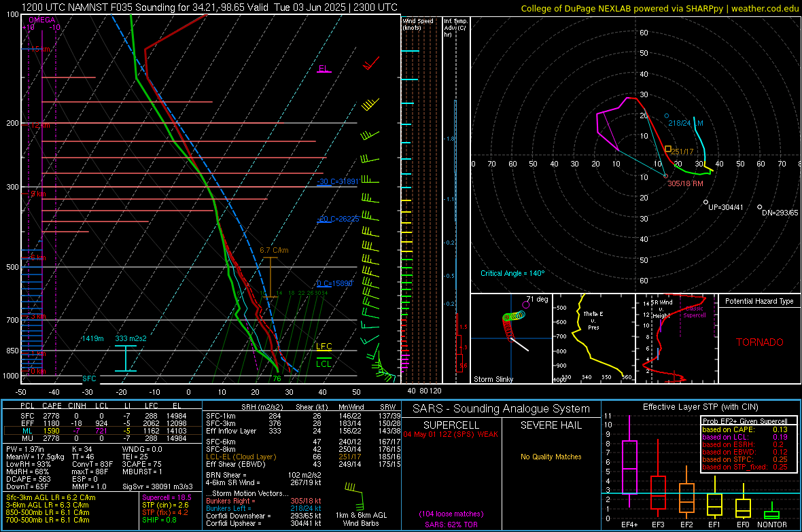This screenshot has width=802, height=532.
Task: Click the magenta EL marker on the skew-T
Action: [324, 69]
